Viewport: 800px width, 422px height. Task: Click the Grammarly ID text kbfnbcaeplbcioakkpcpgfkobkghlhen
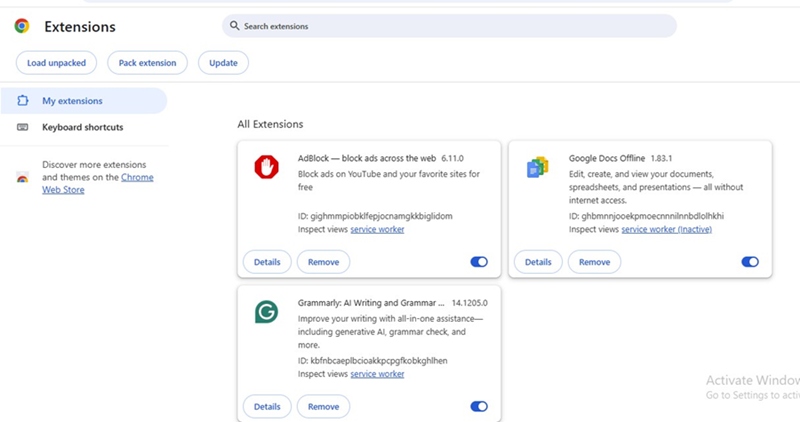[379, 360]
